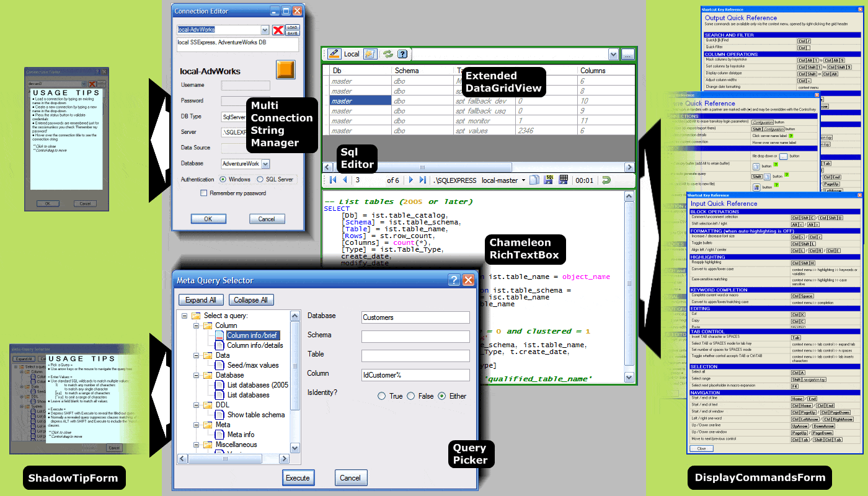
Task: Click the 'spt_monitor' table cell
Action: (x=484, y=121)
